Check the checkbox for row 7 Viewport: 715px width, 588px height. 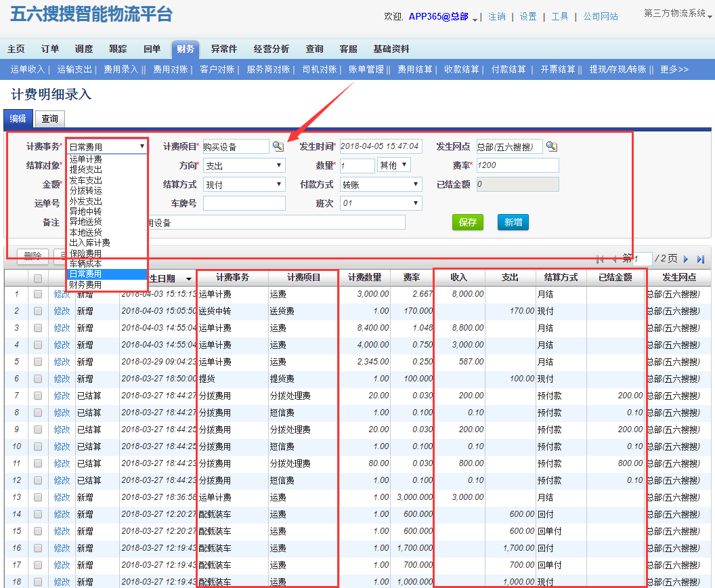point(38,396)
